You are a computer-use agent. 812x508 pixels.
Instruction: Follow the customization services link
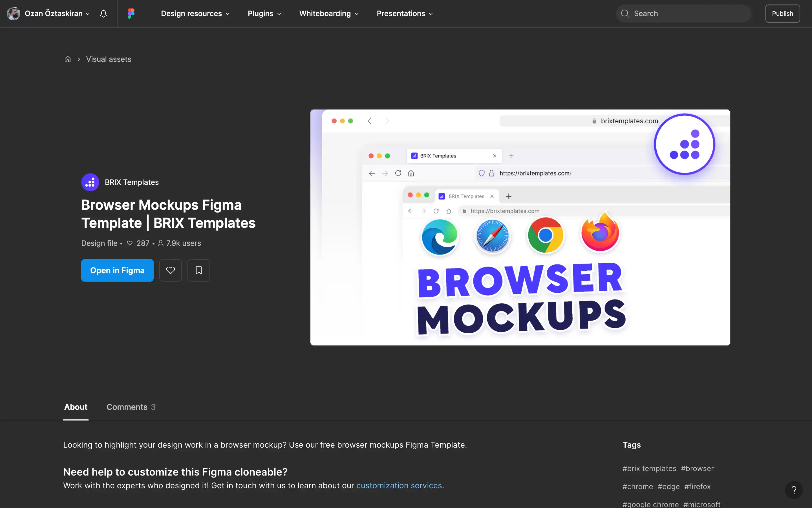399,485
